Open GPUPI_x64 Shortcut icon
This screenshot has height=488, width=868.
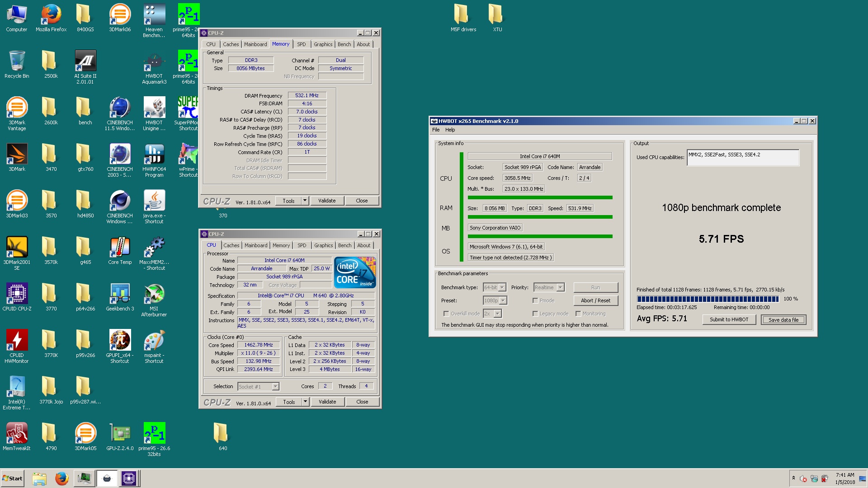[x=120, y=347]
